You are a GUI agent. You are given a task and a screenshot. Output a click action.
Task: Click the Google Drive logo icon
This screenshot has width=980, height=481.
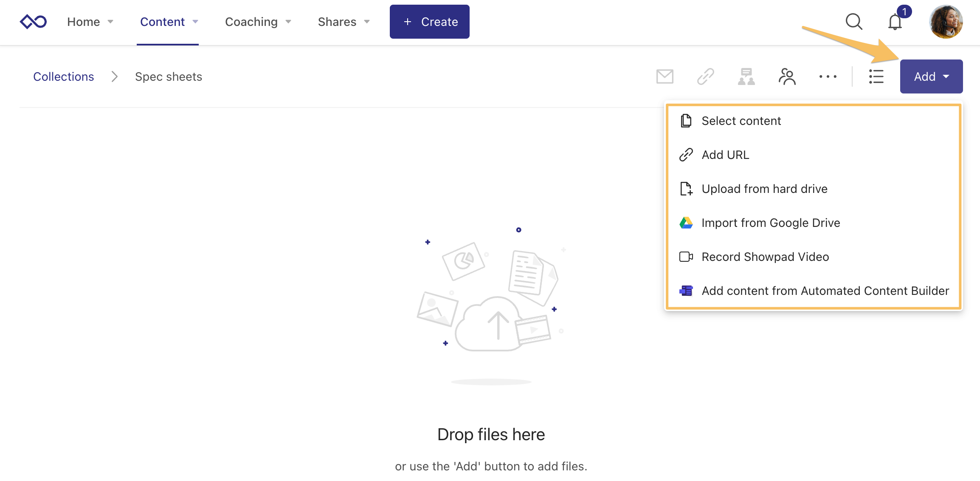[x=686, y=223]
